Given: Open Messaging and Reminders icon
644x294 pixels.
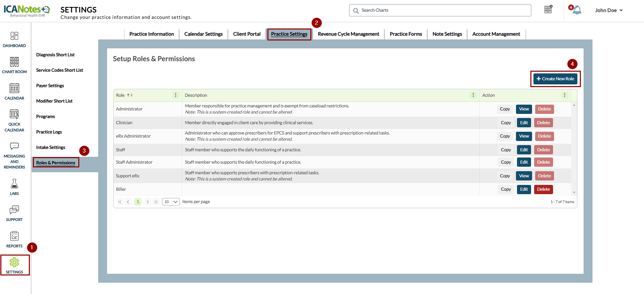Looking at the screenshot, I should click(14, 146).
